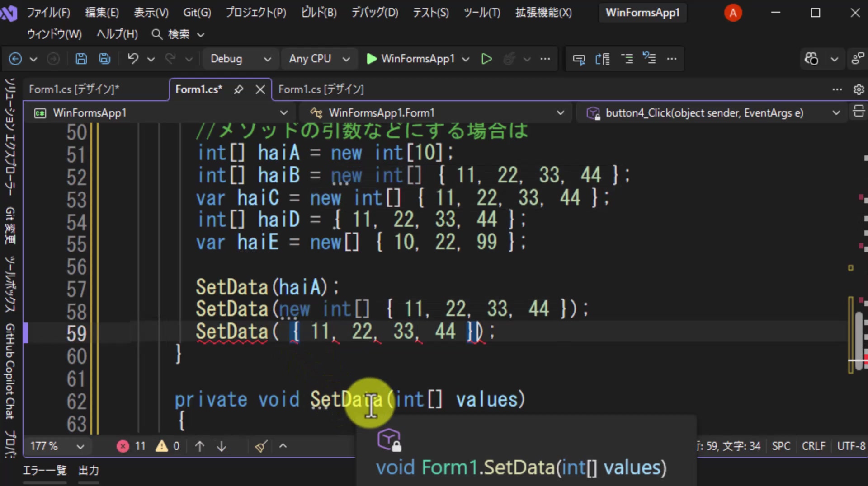868x486 pixels.
Task: Click the user account avatar A
Action: (x=733, y=13)
